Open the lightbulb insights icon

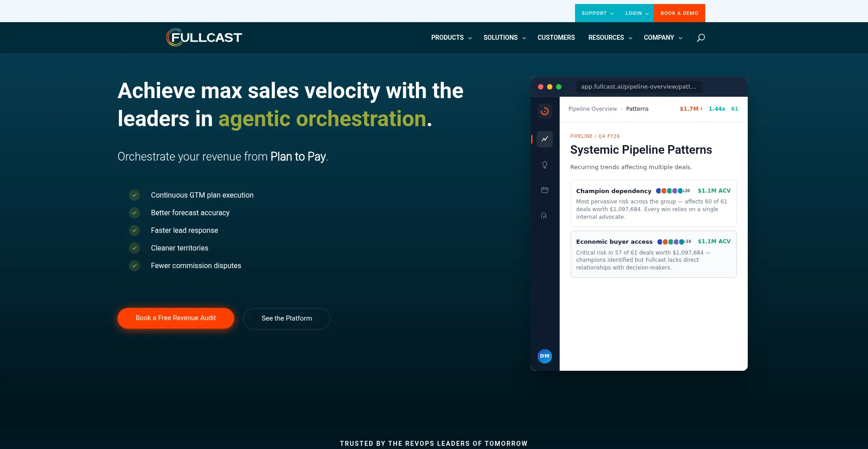pyautogui.click(x=545, y=165)
